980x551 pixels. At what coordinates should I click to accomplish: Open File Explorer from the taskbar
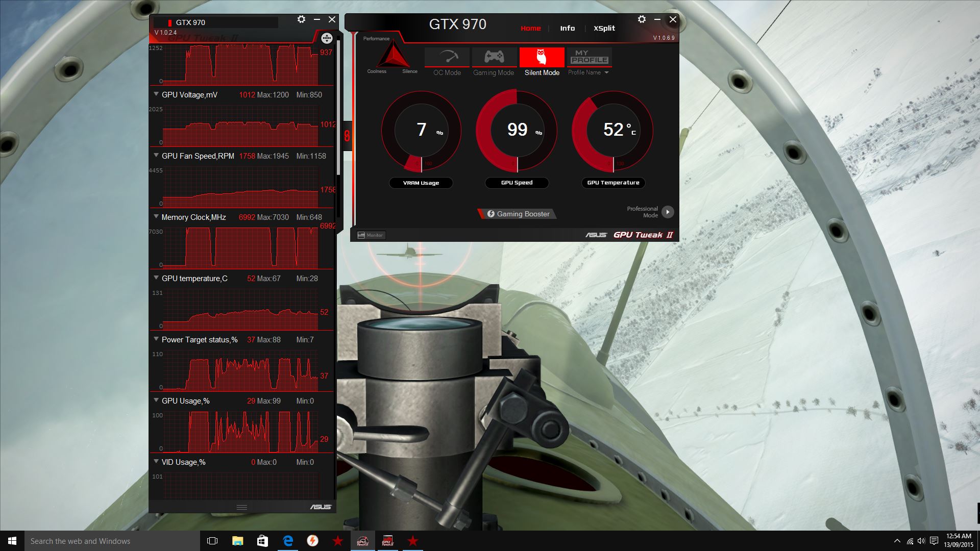click(237, 541)
